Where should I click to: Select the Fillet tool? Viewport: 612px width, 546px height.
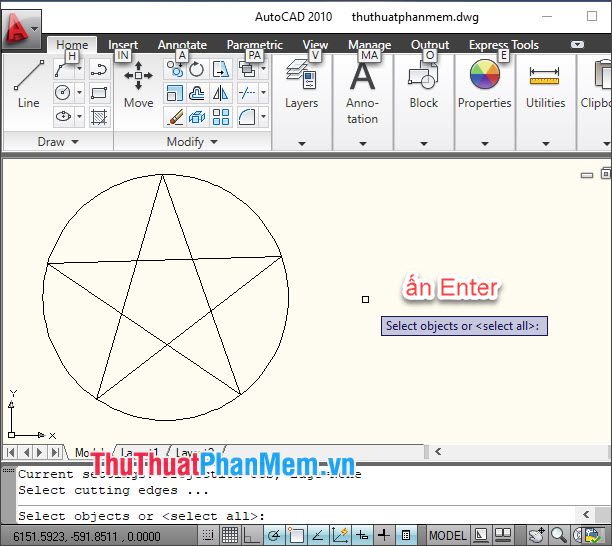point(247,116)
